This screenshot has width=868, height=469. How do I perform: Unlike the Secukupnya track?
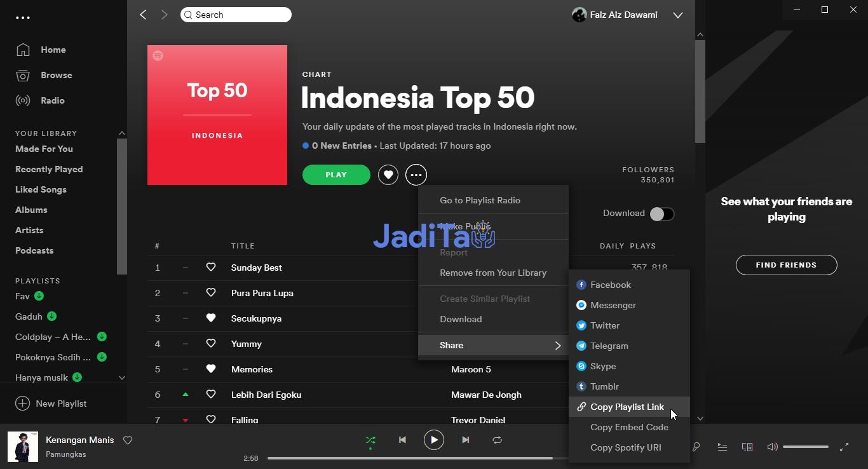pyautogui.click(x=211, y=318)
